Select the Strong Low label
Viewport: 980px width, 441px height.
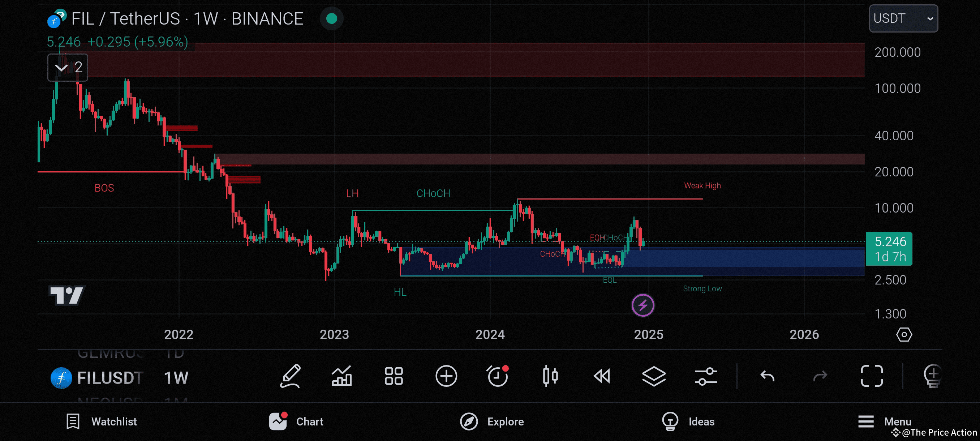click(702, 289)
